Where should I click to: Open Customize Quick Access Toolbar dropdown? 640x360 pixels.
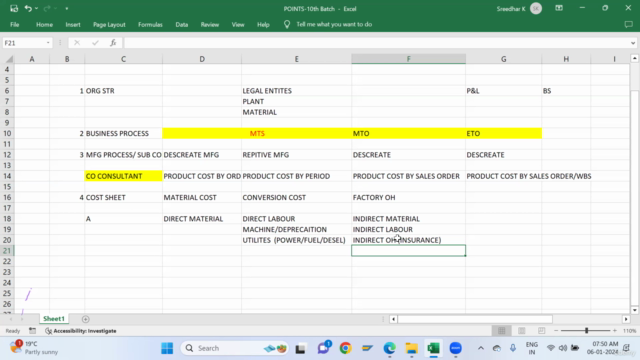[67, 9]
